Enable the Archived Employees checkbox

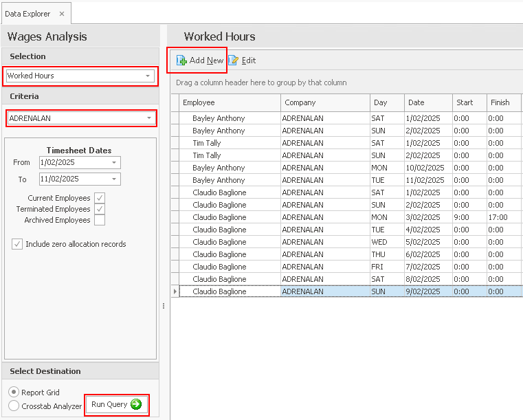pyautogui.click(x=100, y=220)
